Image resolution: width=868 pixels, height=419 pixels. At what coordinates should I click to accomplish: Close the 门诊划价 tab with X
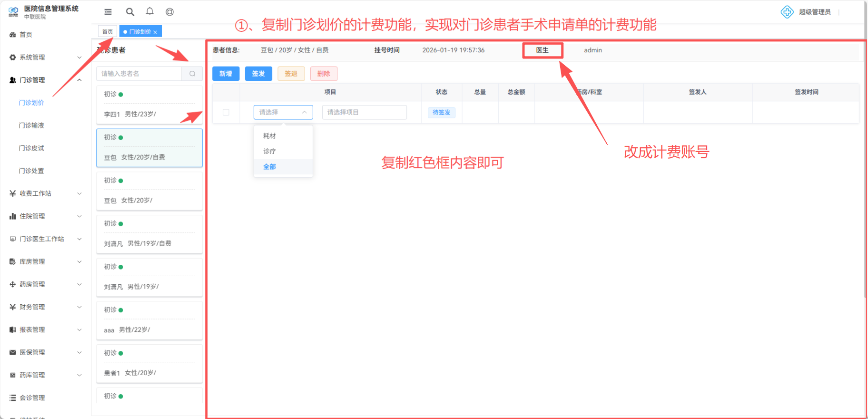point(155,32)
